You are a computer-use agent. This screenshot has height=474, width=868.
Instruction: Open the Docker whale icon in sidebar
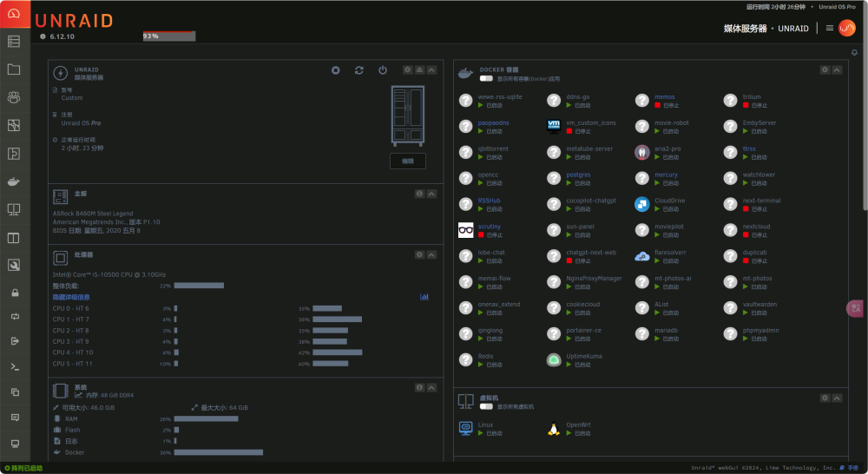pos(14,181)
